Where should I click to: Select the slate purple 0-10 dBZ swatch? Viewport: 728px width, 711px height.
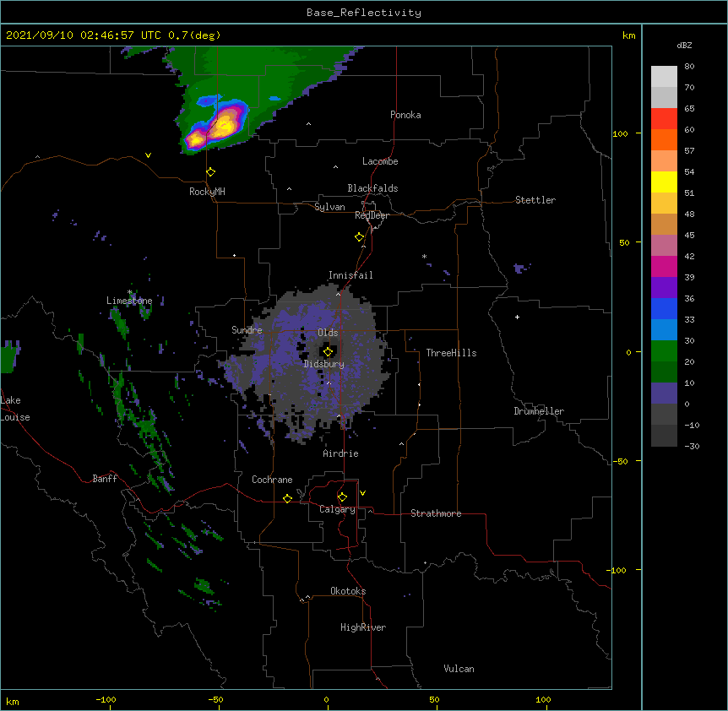(x=664, y=393)
